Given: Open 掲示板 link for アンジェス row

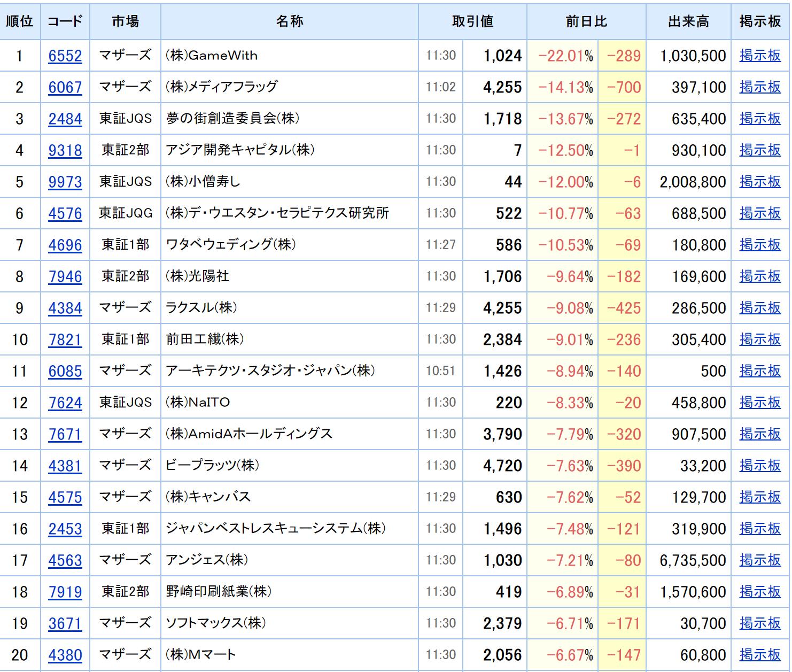Looking at the screenshot, I should tap(760, 560).
